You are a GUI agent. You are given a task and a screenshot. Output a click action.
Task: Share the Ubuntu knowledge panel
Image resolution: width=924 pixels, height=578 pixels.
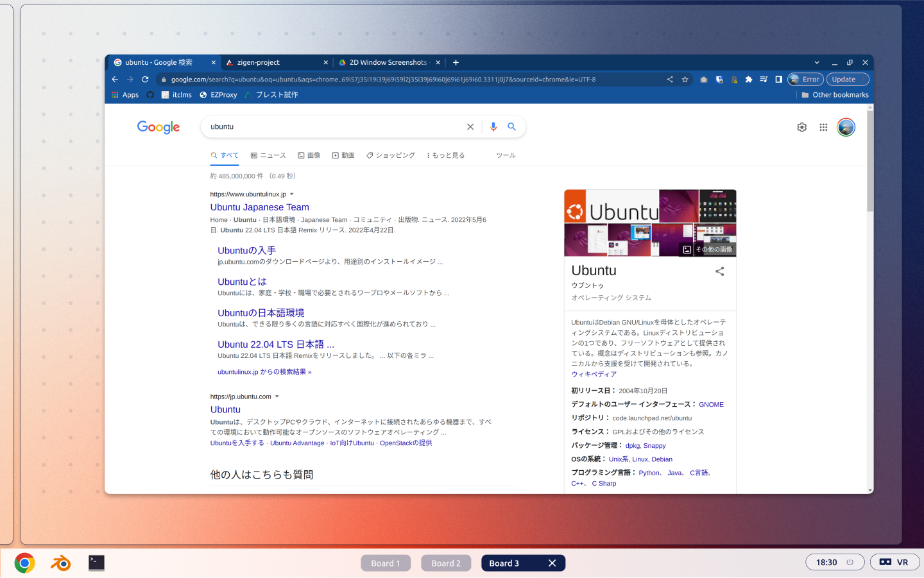tap(719, 271)
